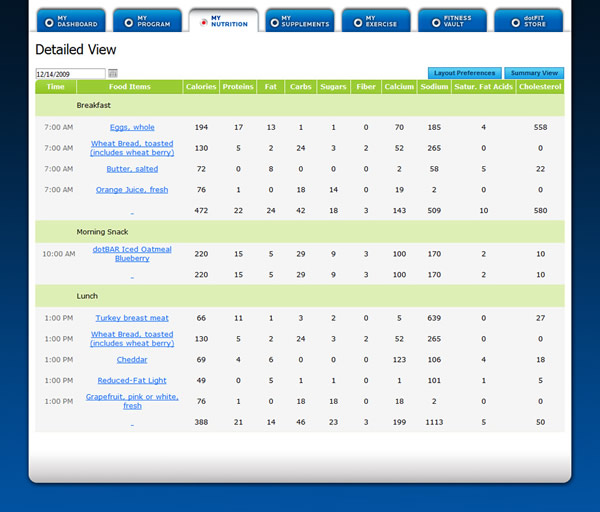Open the Butter, salted link
Image resolution: width=600 pixels, height=512 pixels.
coord(132,169)
